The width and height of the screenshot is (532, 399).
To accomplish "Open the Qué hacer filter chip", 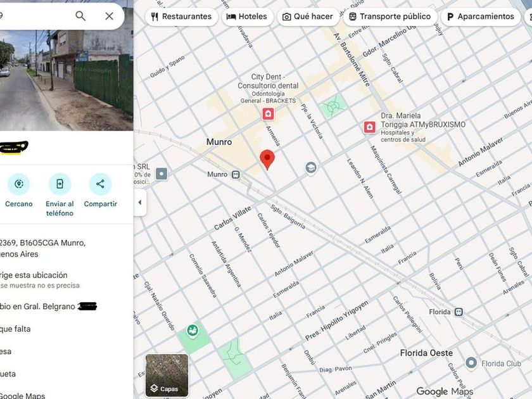I will coord(308,16).
